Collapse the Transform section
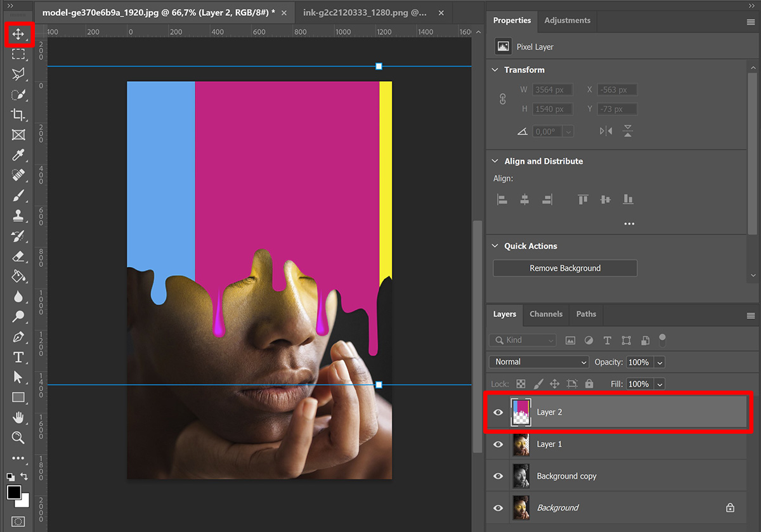 coord(495,70)
